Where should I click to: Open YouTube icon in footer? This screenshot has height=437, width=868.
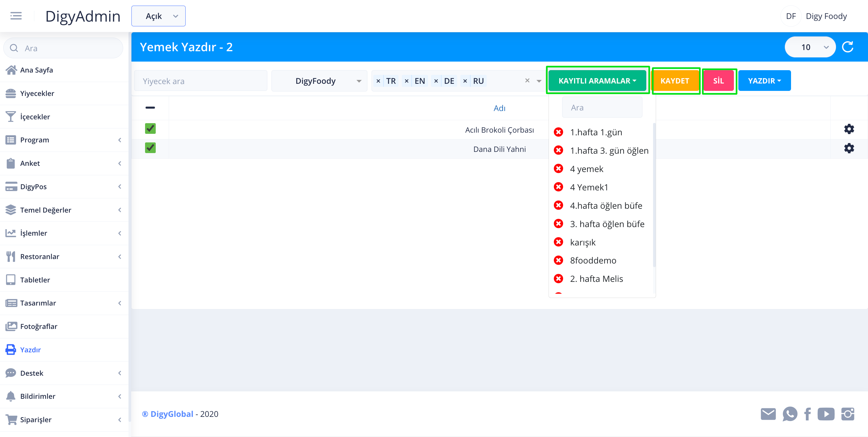(826, 414)
